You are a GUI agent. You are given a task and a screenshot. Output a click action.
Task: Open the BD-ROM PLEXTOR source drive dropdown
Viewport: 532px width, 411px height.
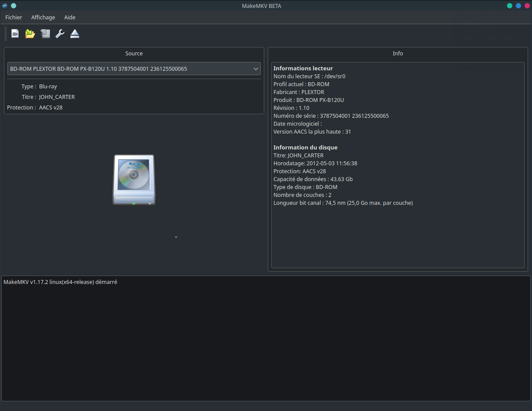pyautogui.click(x=134, y=69)
